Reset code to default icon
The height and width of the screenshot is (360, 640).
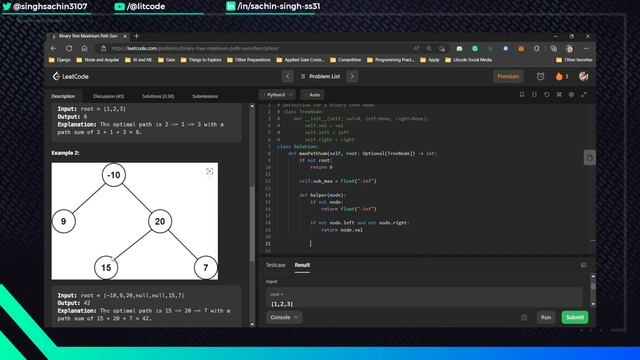547,95
